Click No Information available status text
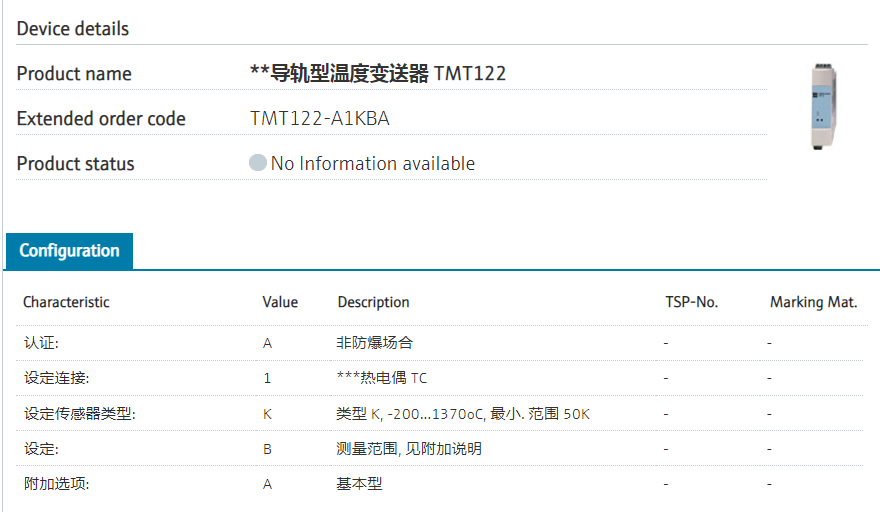The height and width of the screenshot is (512, 880). tap(373, 164)
